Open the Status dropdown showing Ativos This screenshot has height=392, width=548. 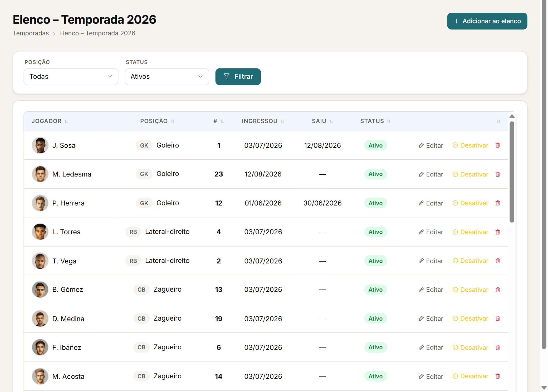(167, 77)
